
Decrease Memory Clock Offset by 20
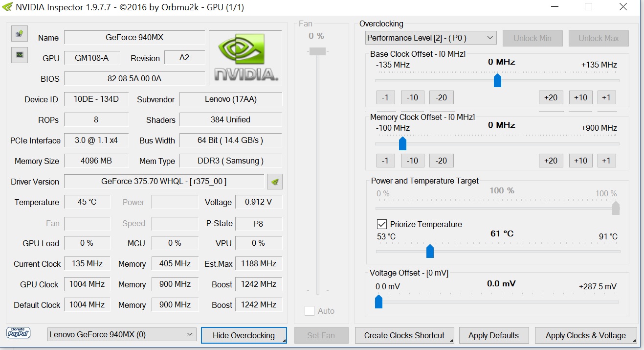point(441,161)
